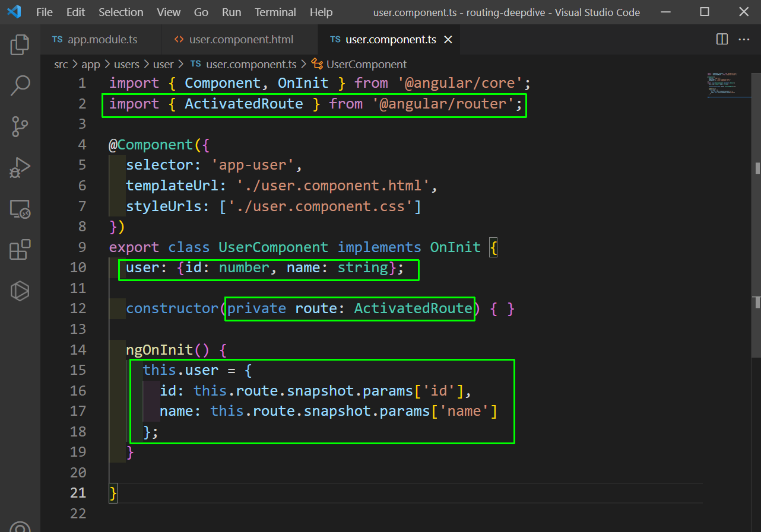Open the Explorer view in activity bar
This screenshot has height=532, width=761.
[20, 44]
